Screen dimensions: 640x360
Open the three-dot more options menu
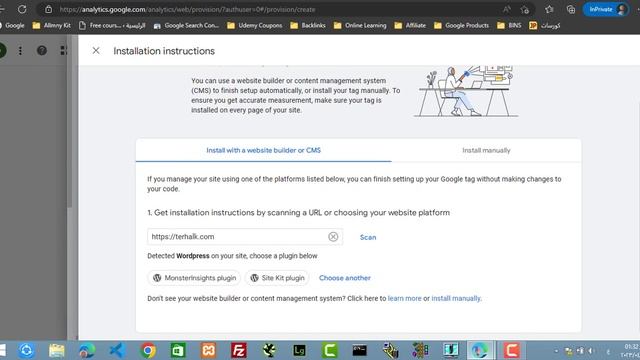pyautogui.click(x=20, y=51)
